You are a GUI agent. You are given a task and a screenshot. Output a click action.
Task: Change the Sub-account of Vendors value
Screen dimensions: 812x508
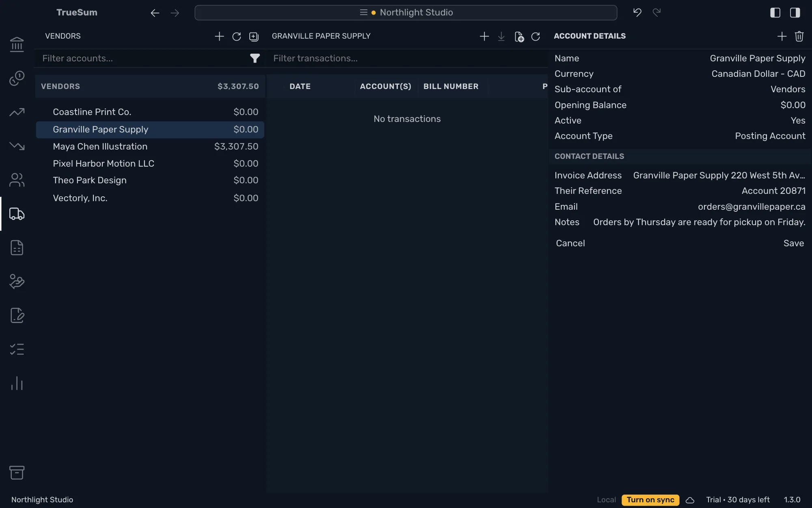click(x=788, y=89)
